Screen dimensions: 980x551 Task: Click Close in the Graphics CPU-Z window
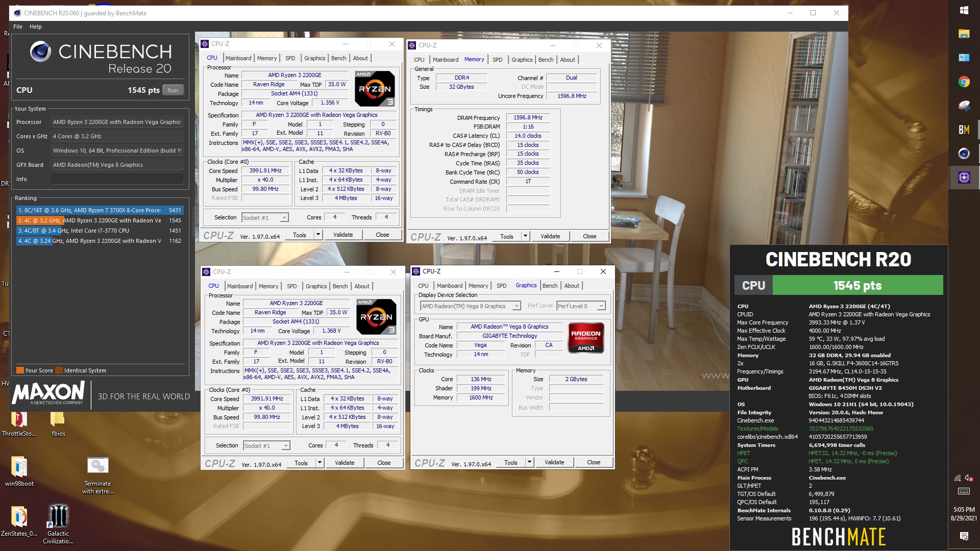point(594,462)
